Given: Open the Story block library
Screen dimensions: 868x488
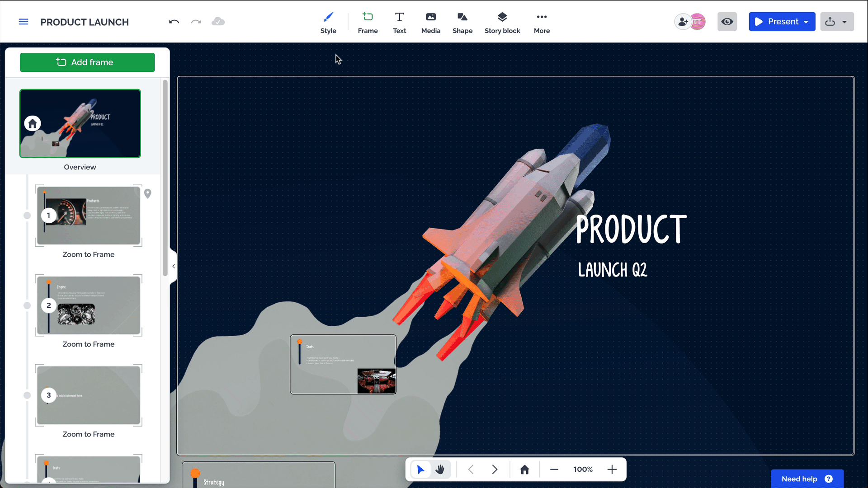Looking at the screenshot, I should [x=502, y=21].
